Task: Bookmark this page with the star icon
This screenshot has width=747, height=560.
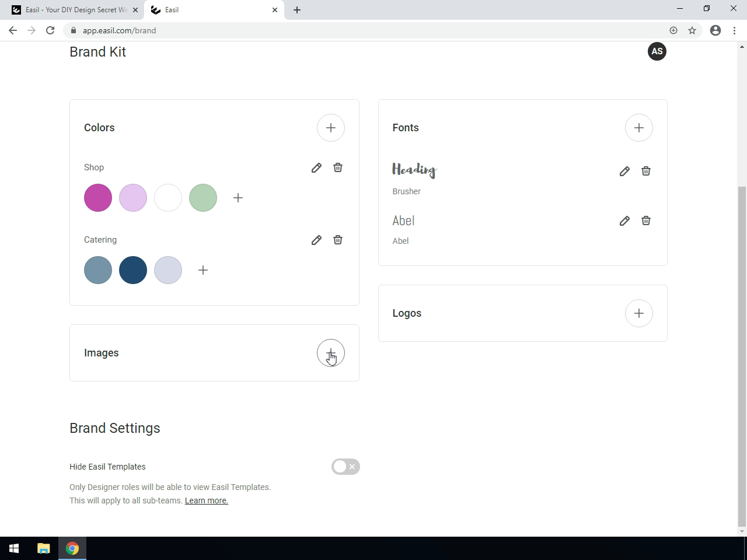Action: 692,30
